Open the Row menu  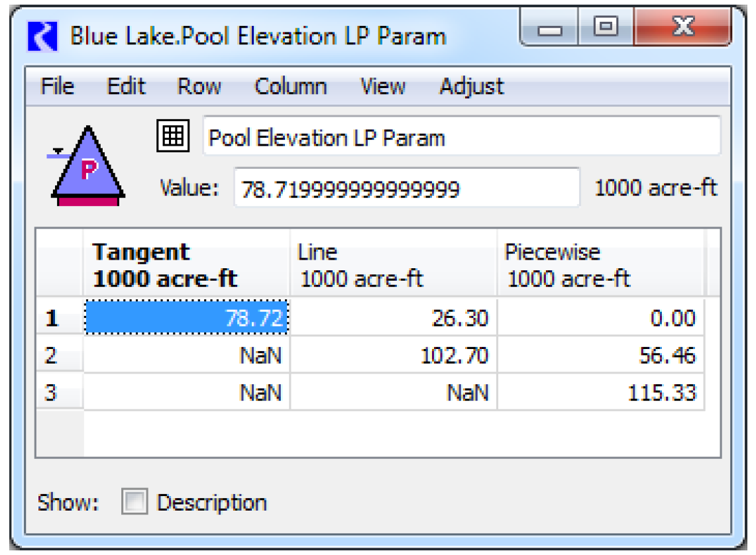pyautogui.click(x=199, y=87)
